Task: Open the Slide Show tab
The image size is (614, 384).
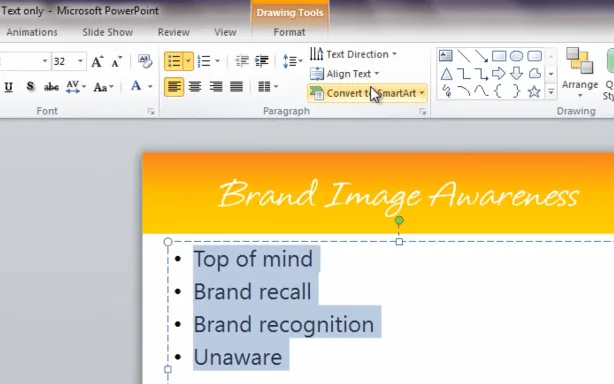Action: pyautogui.click(x=108, y=32)
